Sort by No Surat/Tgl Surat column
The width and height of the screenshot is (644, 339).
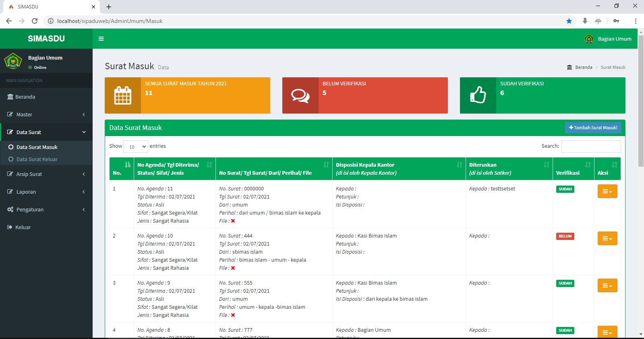coord(274,169)
